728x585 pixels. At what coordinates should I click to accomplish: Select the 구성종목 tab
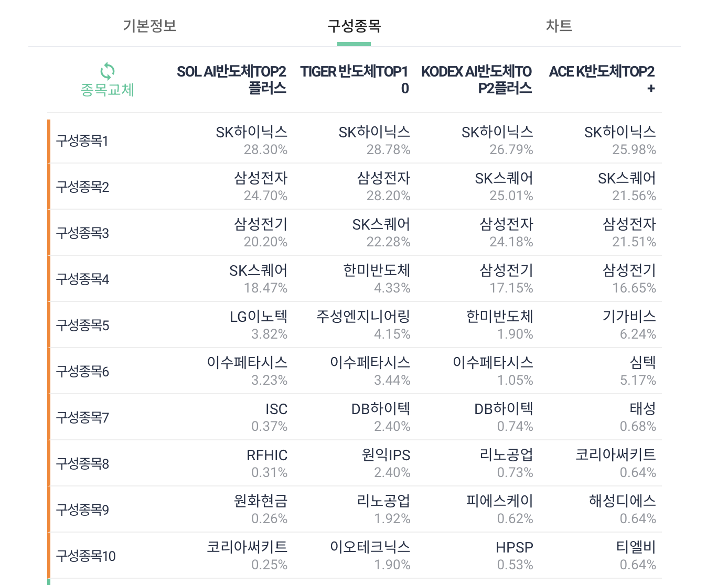pyautogui.click(x=354, y=26)
